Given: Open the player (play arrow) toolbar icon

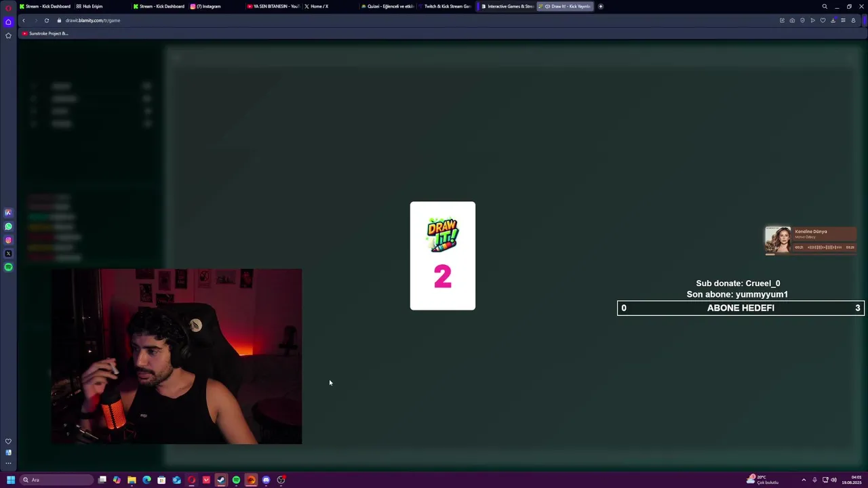Looking at the screenshot, I should coord(812,20).
